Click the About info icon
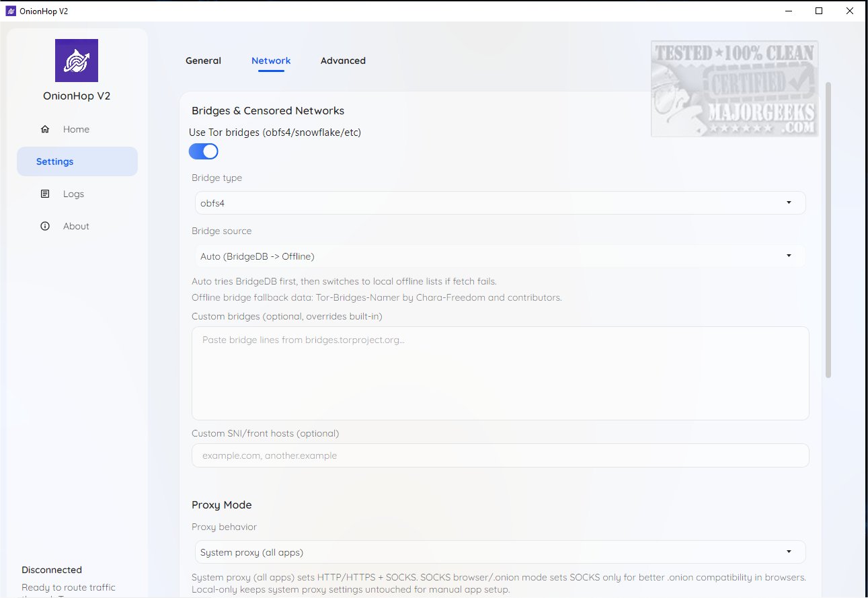 tap(45, 226)
